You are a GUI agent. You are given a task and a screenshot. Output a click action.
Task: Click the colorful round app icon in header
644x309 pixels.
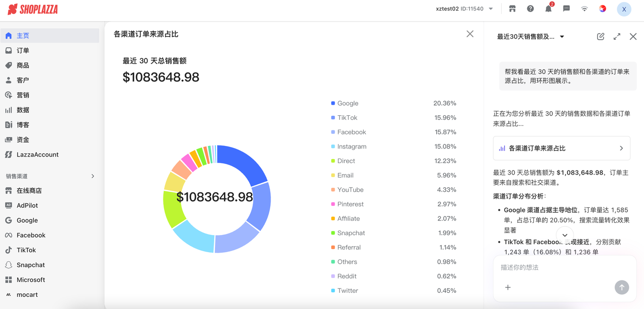coord(603,9)
